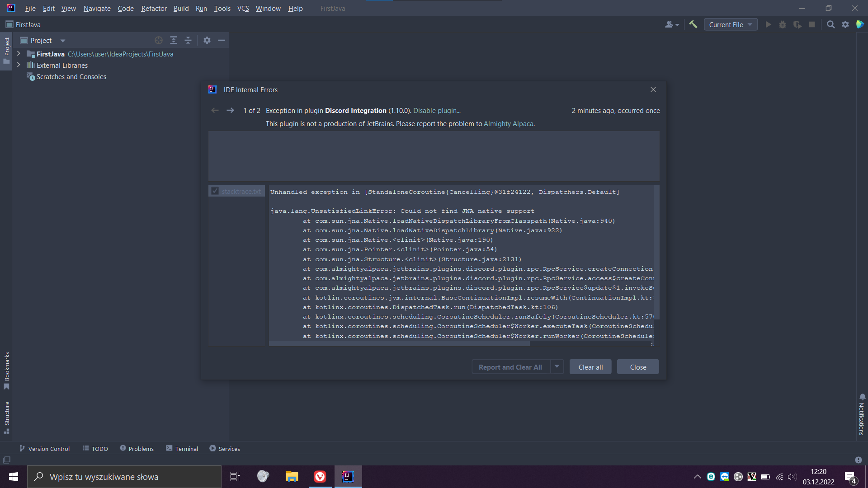Start the Debugger (bug icon)
The width and height of the screenshot is (868, 488).
click(783, 24)
